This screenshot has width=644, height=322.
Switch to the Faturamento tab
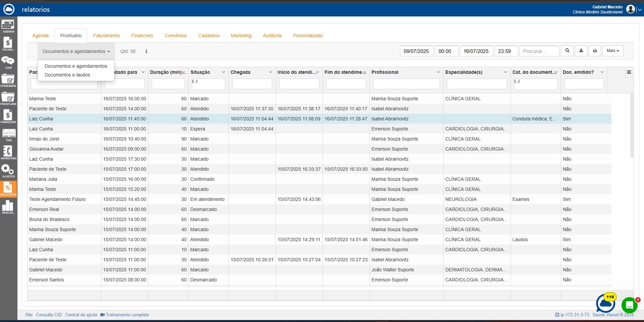pyautogui.click(x=106, y=36)
